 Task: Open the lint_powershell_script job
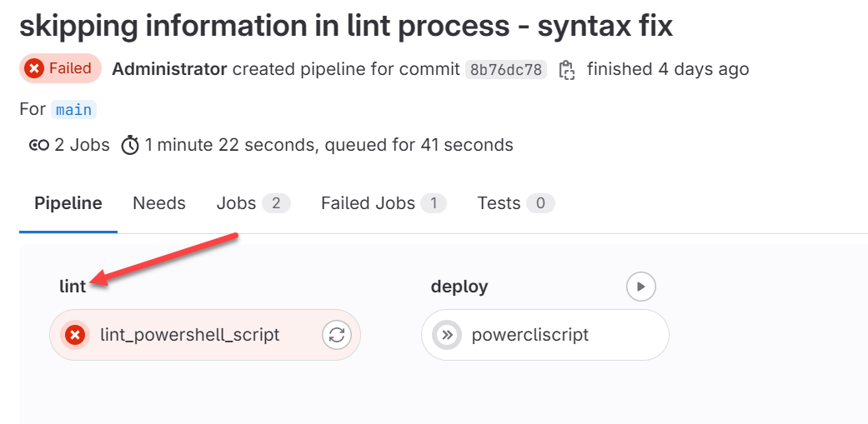point(189,335)
